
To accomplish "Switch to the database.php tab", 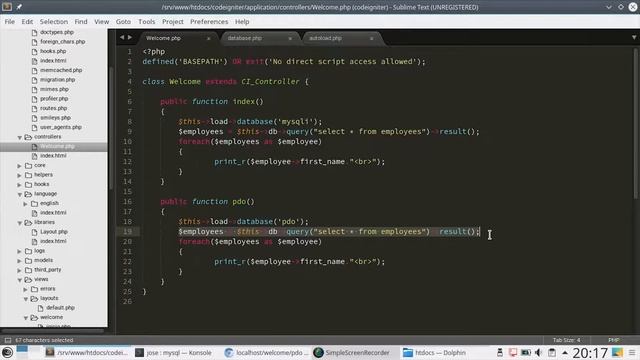I will [x=244, y=38].
